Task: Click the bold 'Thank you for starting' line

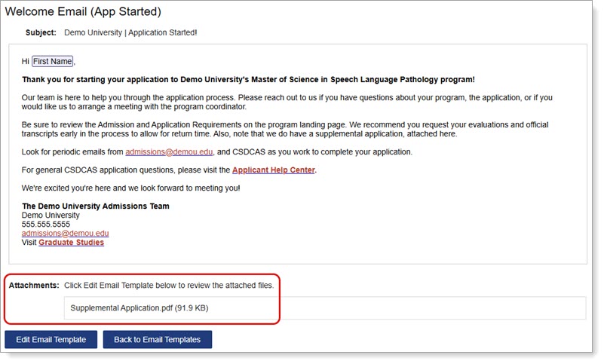Action: [x=248, y=79]
